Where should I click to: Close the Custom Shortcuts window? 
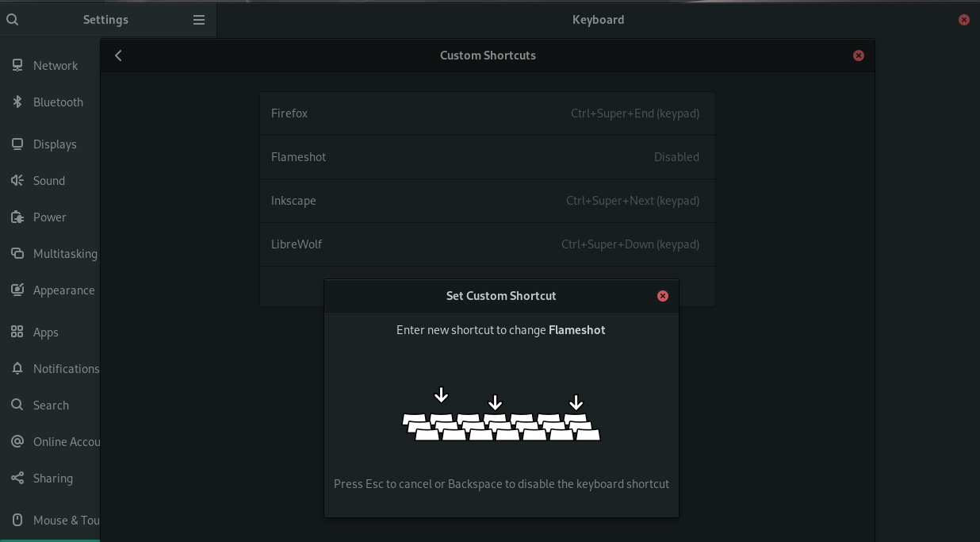coord(858,56)
